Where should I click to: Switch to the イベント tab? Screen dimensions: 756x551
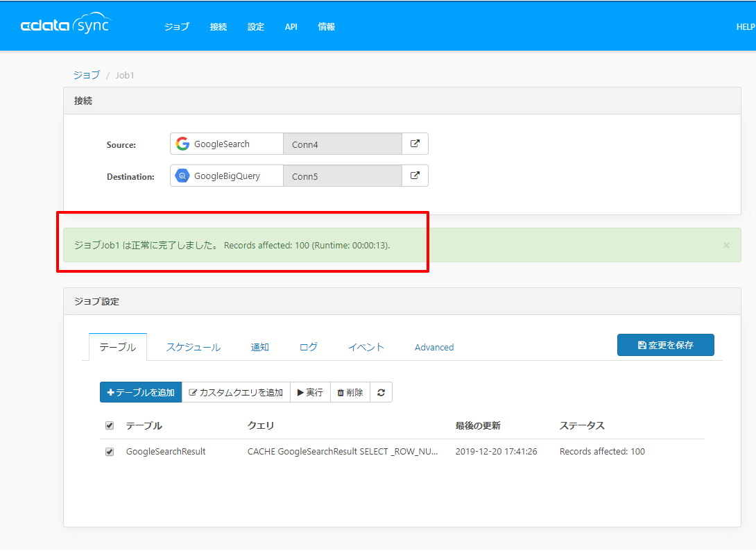click(x=366, y=347)
